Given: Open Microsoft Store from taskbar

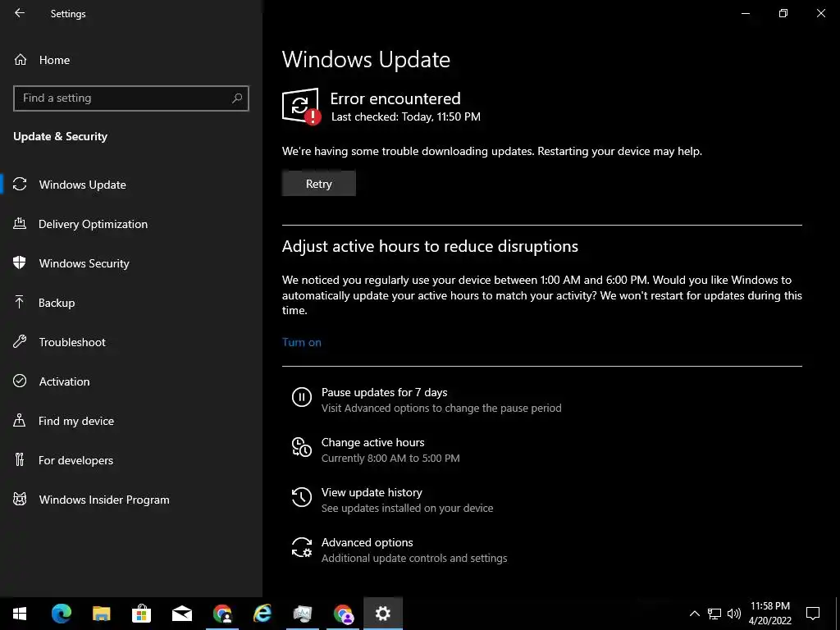Looking at the screenshot, I should [141, 614].
